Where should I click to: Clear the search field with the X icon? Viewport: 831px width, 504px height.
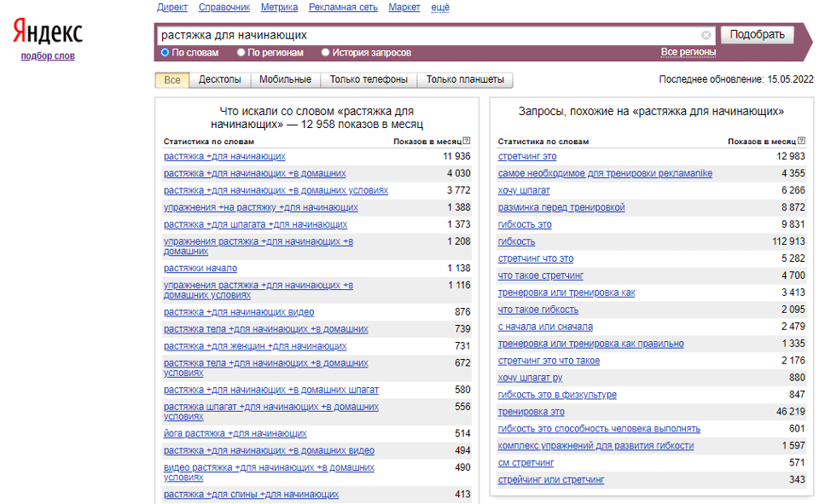click(x=706, y=35)
